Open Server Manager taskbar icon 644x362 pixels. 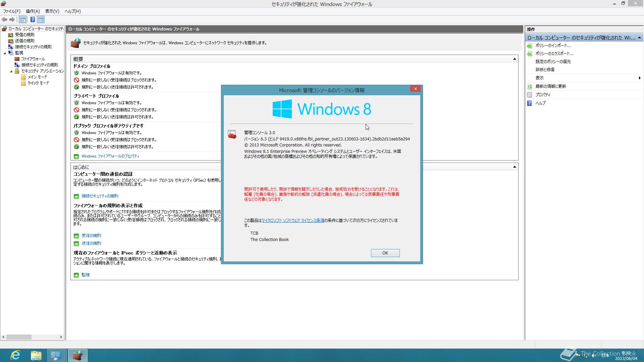pyautogui.click(x=56, y=355)
